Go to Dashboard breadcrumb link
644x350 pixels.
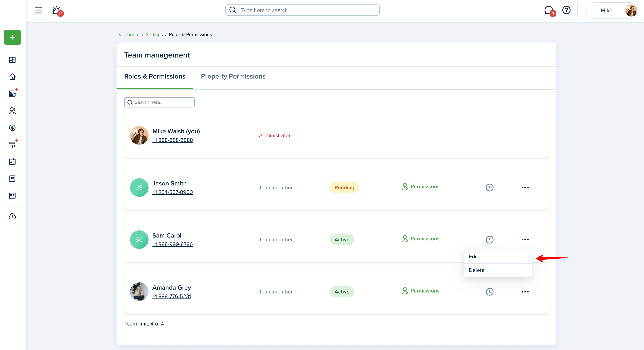coord(128,35)
